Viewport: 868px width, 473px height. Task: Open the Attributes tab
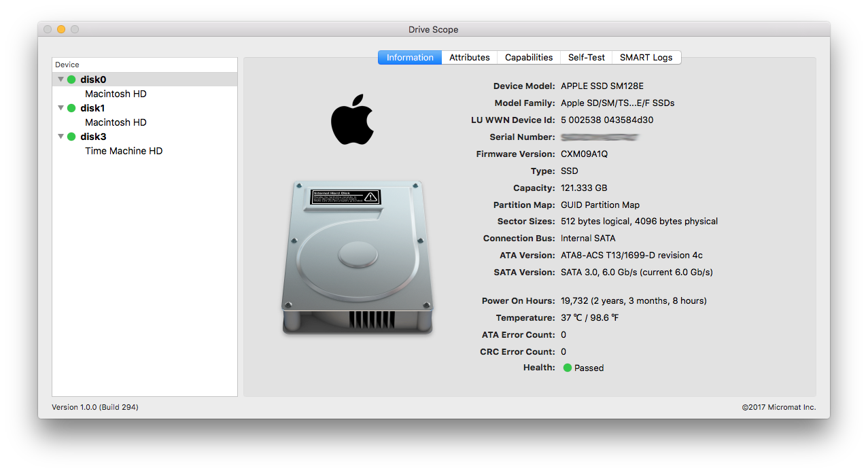pyautogui.click(x=470, y=58)
